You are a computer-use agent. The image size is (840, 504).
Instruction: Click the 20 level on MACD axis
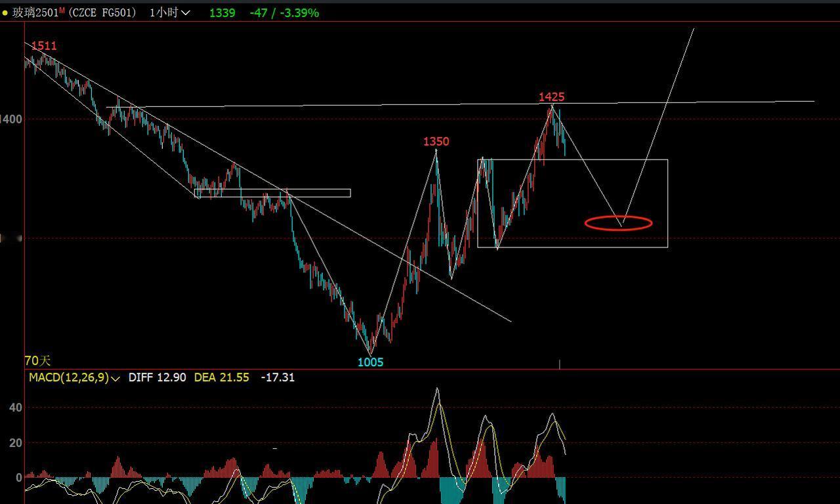point(16,443)
